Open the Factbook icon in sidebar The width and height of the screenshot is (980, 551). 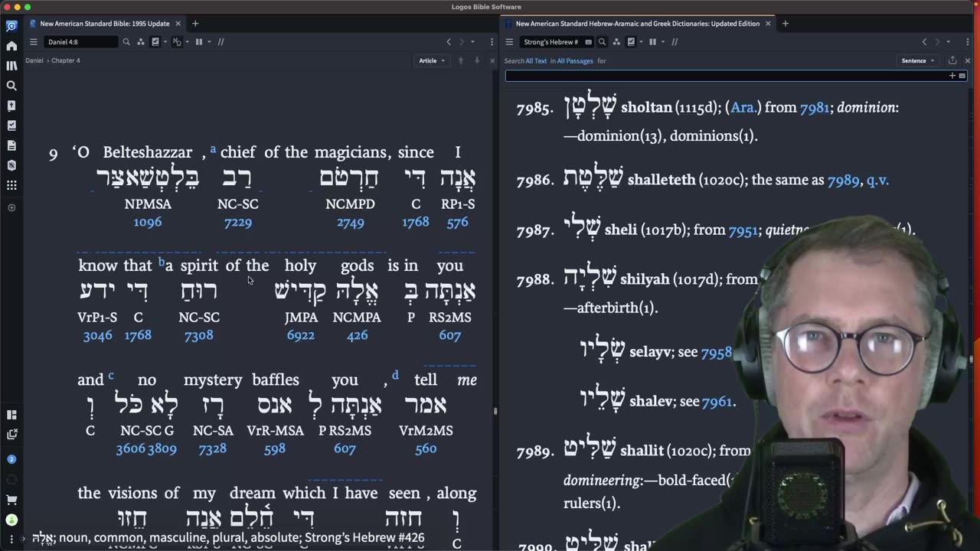pyautogui.click(x=11, y=106)
